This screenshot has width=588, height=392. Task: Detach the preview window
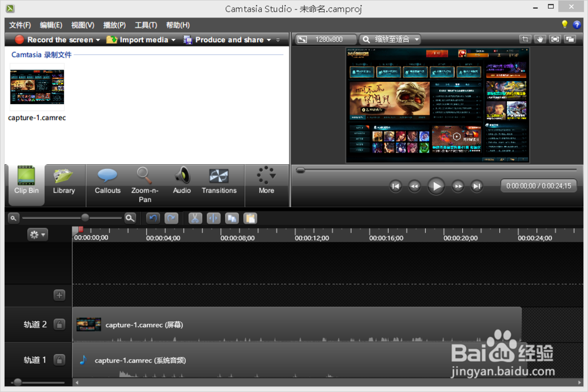(x=570, y=39)
